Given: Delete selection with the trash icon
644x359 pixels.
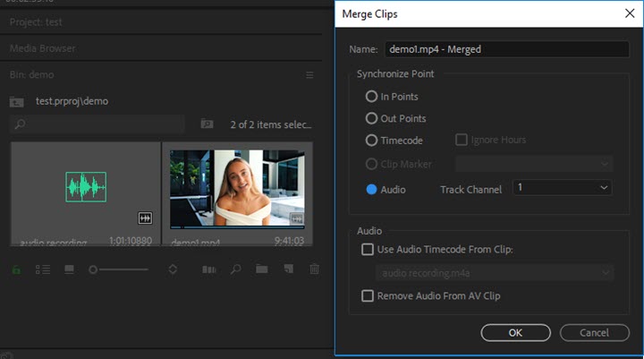Looking at the screenshot, I should 314,269.
